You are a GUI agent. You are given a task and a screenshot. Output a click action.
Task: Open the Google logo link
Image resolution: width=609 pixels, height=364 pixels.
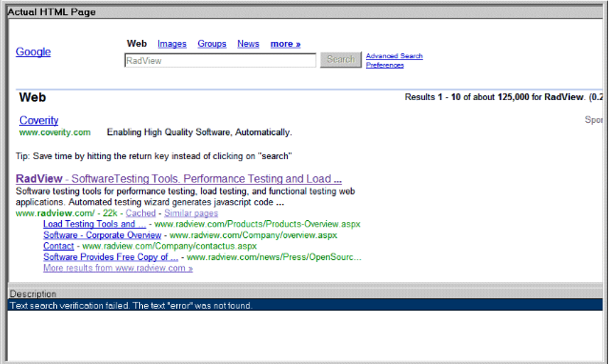33,51
